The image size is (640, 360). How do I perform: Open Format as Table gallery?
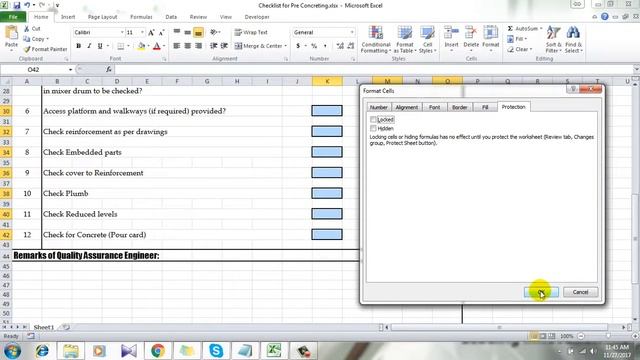pos(404,39)
